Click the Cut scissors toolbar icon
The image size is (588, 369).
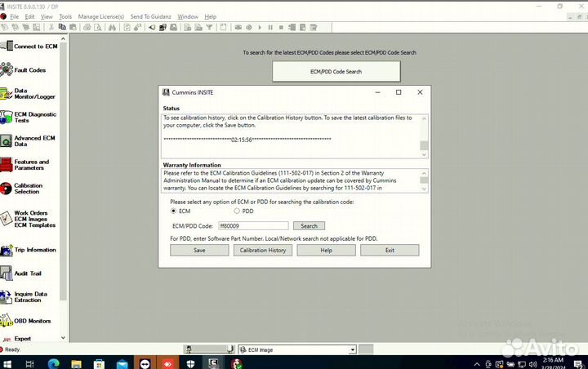coord(51,28)
